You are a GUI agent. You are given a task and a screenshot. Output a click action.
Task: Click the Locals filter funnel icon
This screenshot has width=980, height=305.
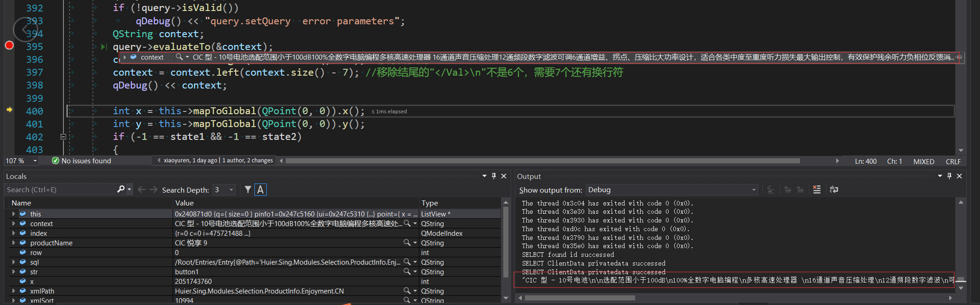point(248,189)
